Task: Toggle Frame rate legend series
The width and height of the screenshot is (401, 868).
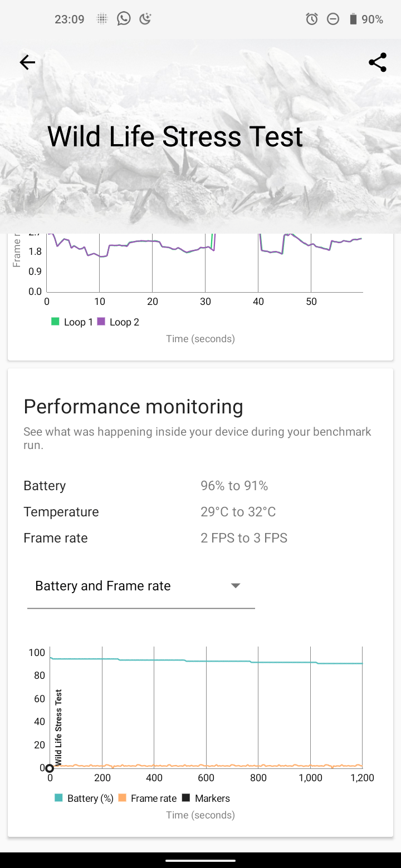Action: tap(148, 798)
